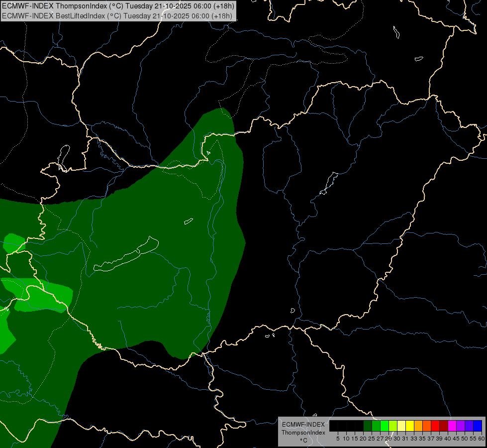Click the legend scale value 45
Image resolution: width=487 pixels, height=448 pixels.
[x=457, y=439]
